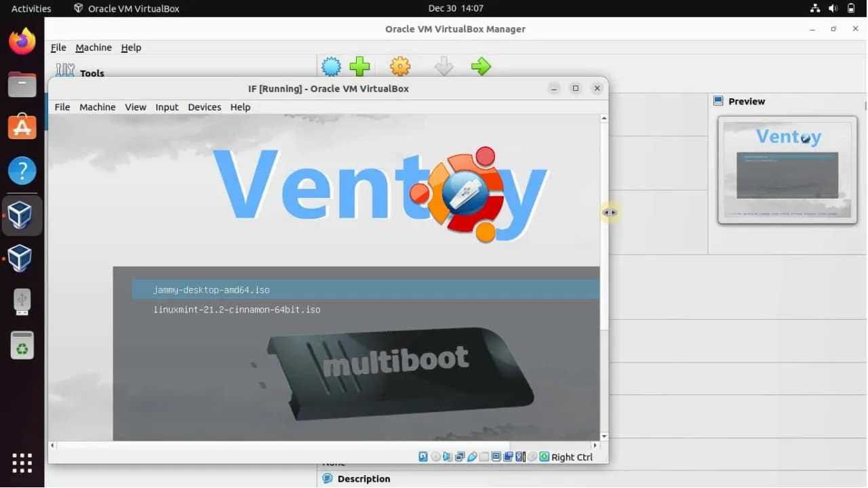Screen dimensions: 868x488
Task: Select the linuxmint-21.2-cinnamon-64bit.iso boot entry
Action: click(237, 310)
